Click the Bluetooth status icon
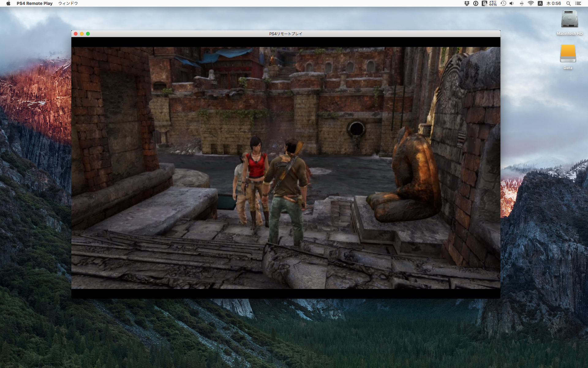 click(521, 3)
